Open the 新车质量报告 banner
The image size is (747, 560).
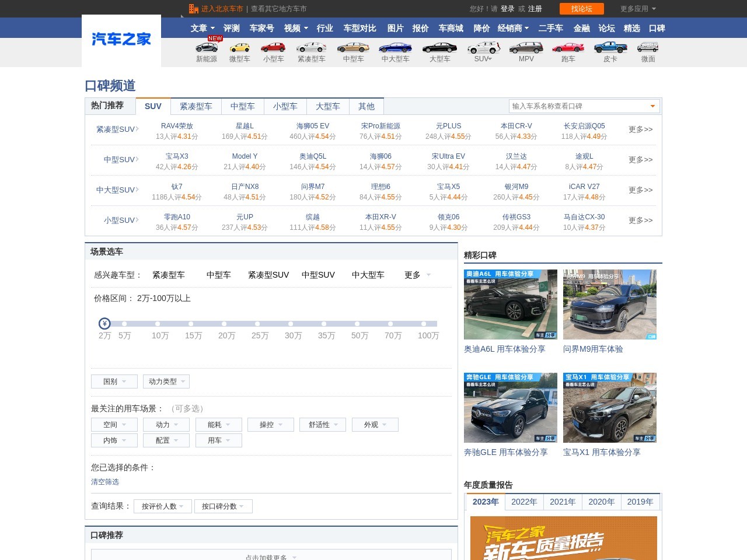[564, 538]
